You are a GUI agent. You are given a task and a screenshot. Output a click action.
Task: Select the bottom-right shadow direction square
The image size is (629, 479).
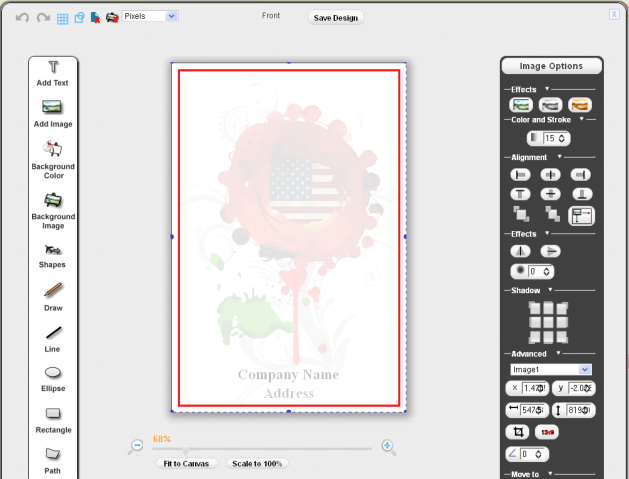[x=562, y=337]
